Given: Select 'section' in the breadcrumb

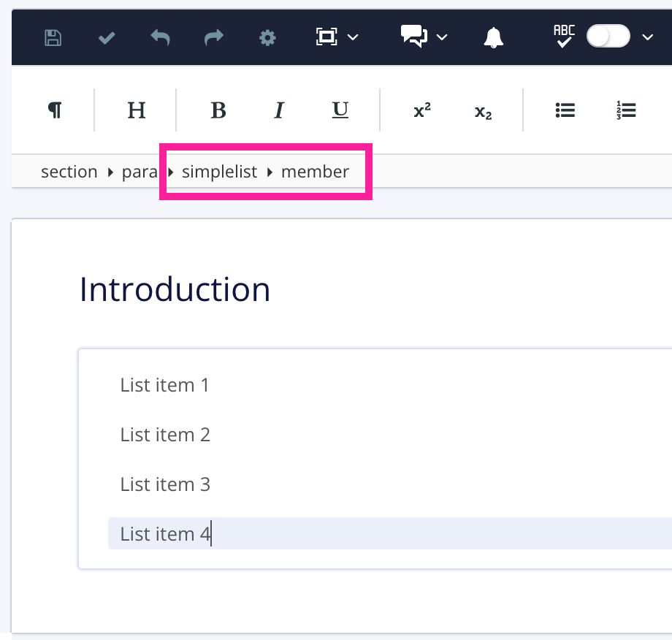Looking at the screenshot, I should pos(69,172).
